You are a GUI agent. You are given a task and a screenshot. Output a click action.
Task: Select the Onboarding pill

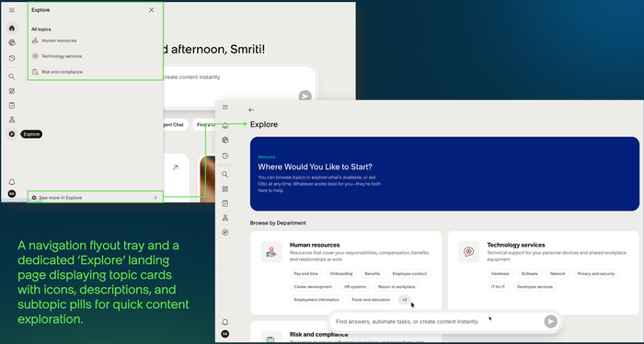click(341, 274)
